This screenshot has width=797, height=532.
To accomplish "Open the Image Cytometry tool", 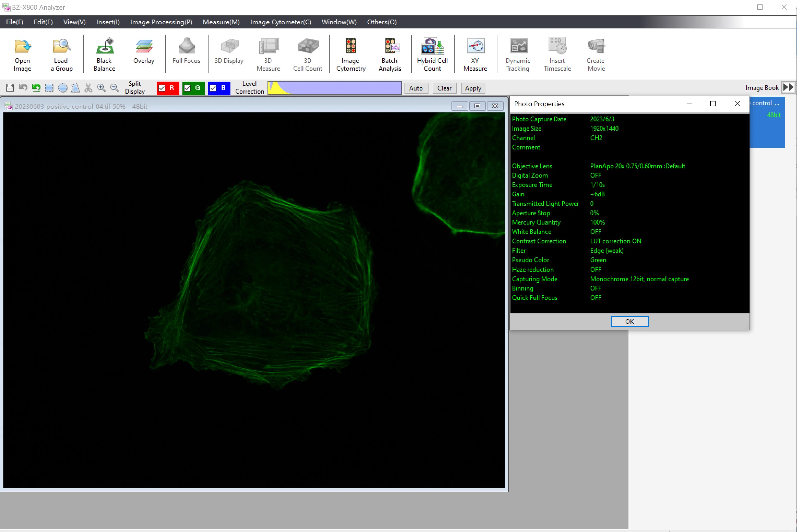I will [351, 54].
